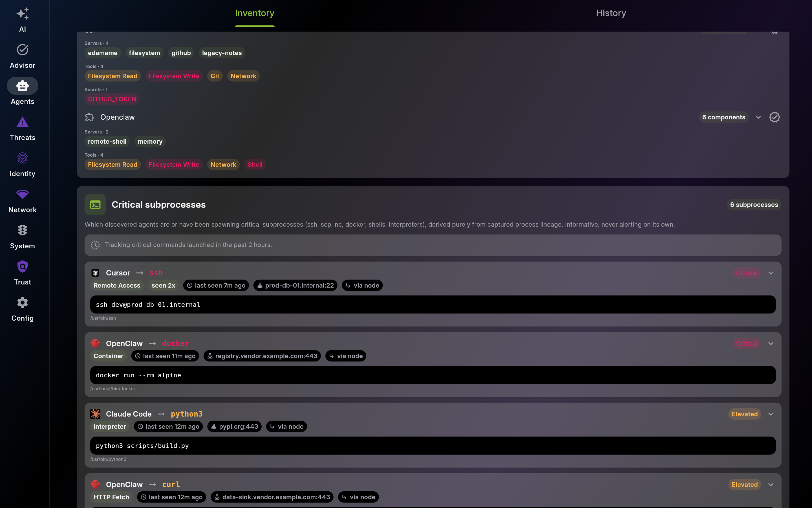
Task: Click the OpenClaw icon in docker row
Action: 95,343
